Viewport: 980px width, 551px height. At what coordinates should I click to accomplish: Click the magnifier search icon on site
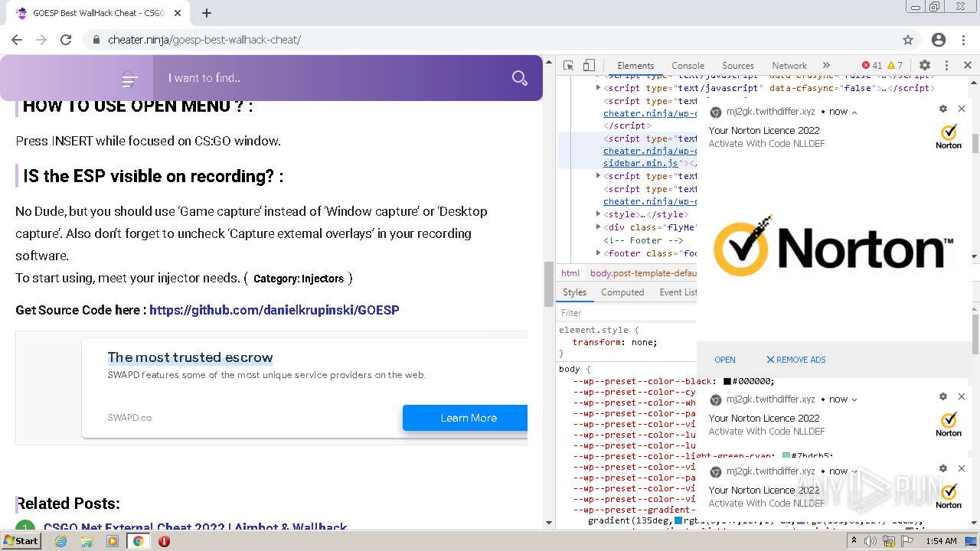(520, 78)
